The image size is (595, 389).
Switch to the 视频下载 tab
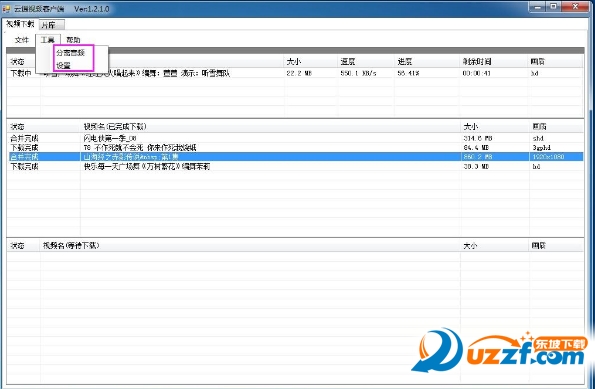(20, 24)
